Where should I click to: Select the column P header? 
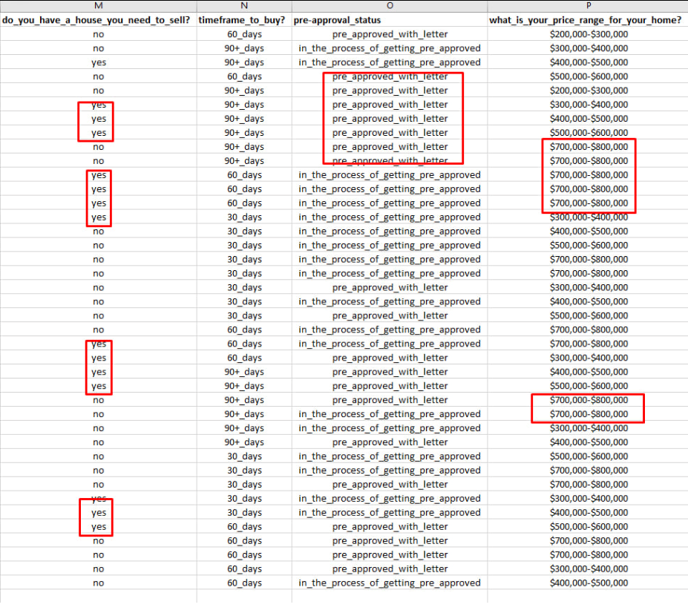point(588,6)
